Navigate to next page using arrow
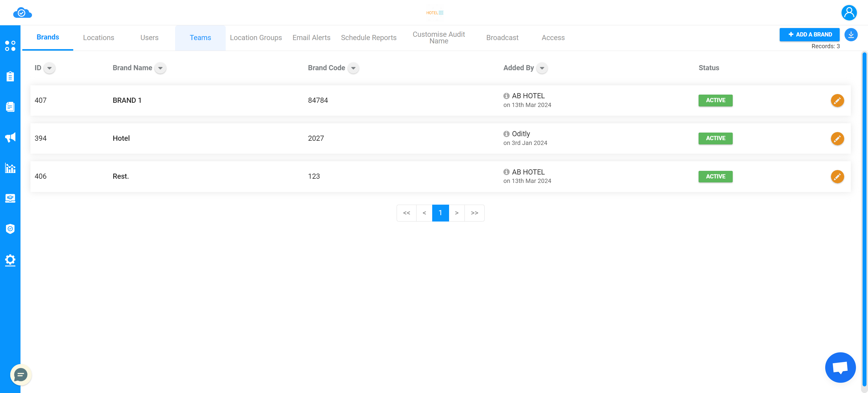 pos(457,212)
